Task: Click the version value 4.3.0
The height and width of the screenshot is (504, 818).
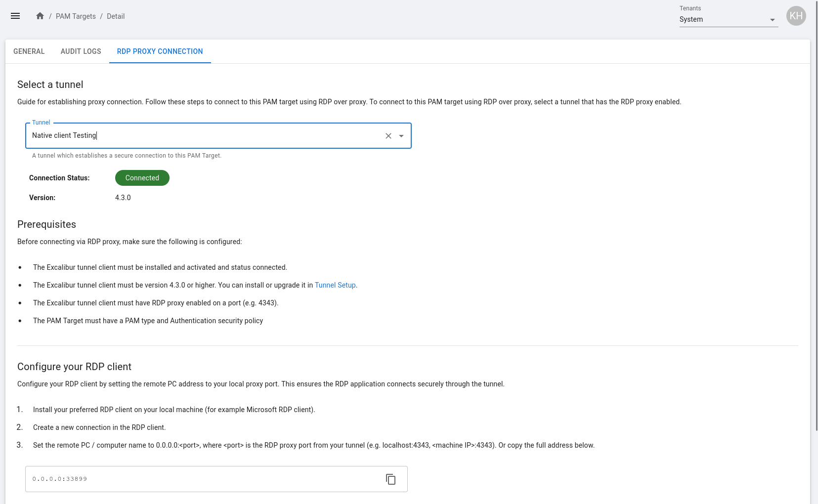Action: [123, 198]
